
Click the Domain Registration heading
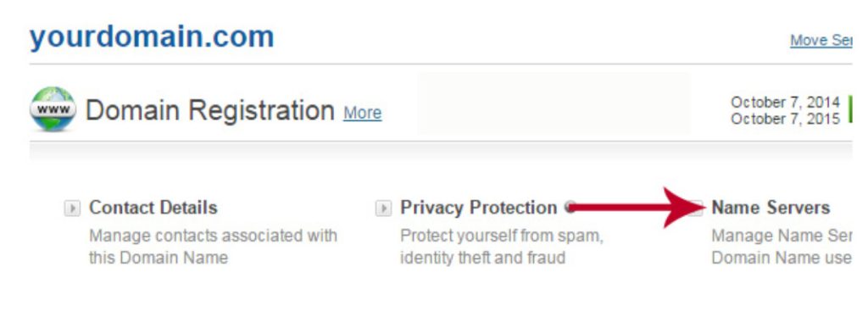(210, 110)
